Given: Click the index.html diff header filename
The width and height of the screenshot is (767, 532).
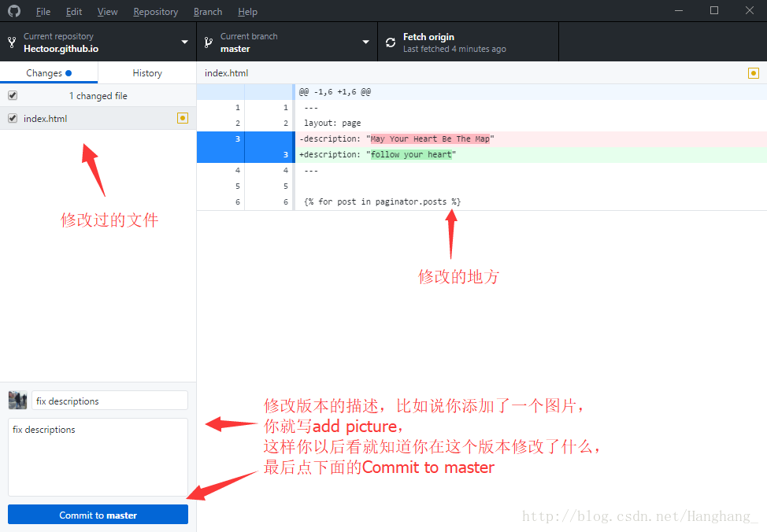Looking at the screenshot, I should (x=227, y=73).
